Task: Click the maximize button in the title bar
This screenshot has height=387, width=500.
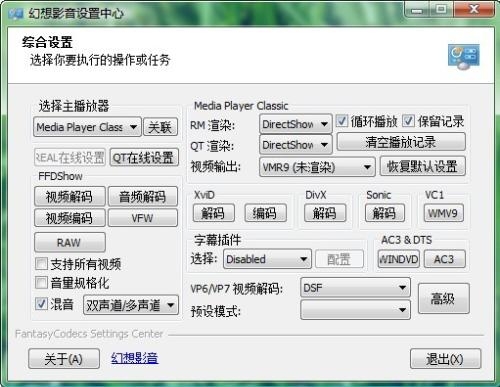Action: (x=441, y=9)
